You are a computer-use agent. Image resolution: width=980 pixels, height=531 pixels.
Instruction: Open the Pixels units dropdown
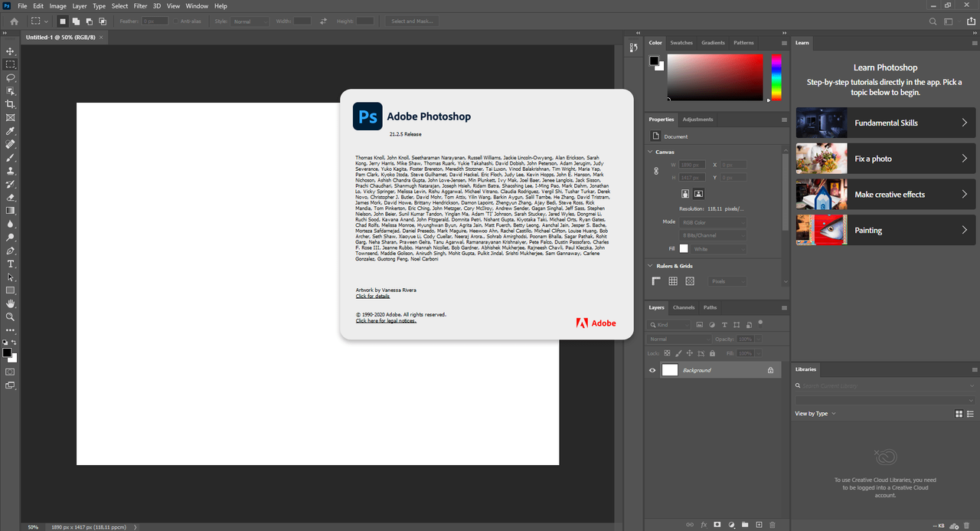(x=727, y=281)
